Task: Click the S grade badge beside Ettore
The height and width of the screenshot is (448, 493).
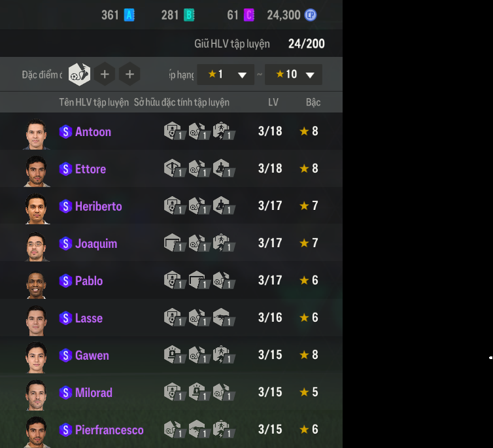Action: 66,169
